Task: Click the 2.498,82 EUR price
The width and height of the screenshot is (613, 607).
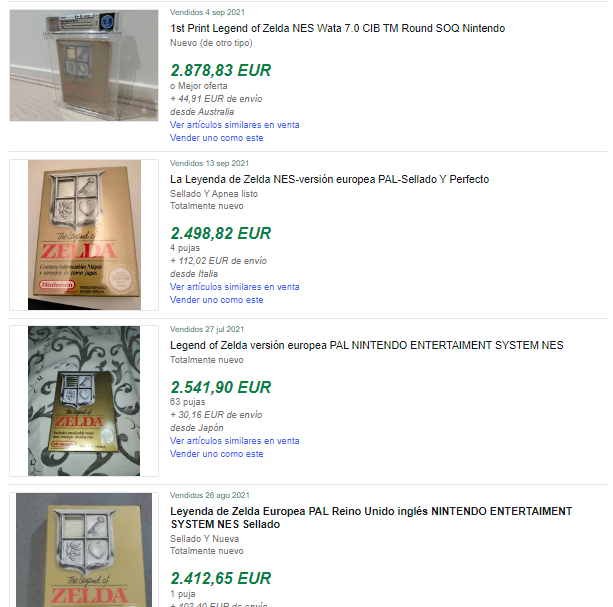Action: [x=221, y=233]
